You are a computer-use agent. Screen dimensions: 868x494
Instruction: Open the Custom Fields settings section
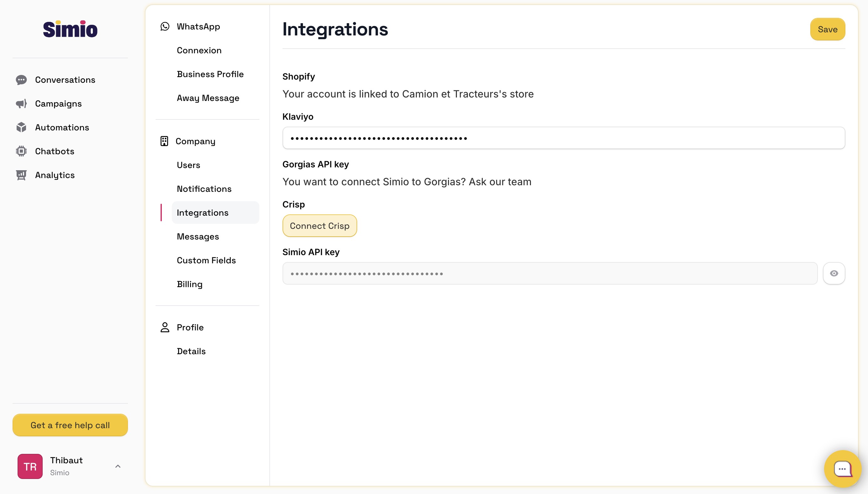(206, 260)
